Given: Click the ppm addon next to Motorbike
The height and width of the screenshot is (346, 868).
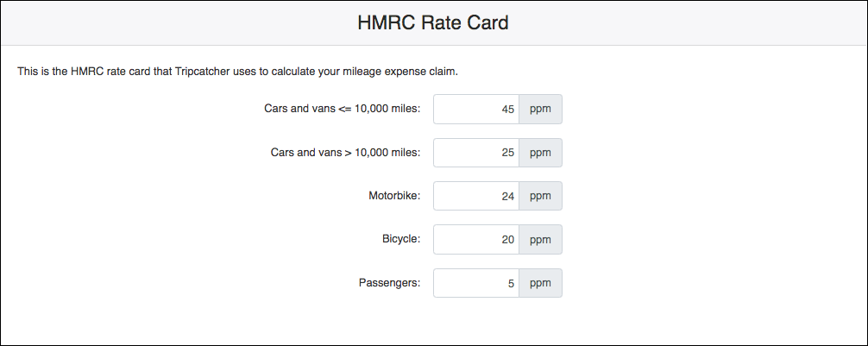Looking at the screenshot, I should 540,196.
